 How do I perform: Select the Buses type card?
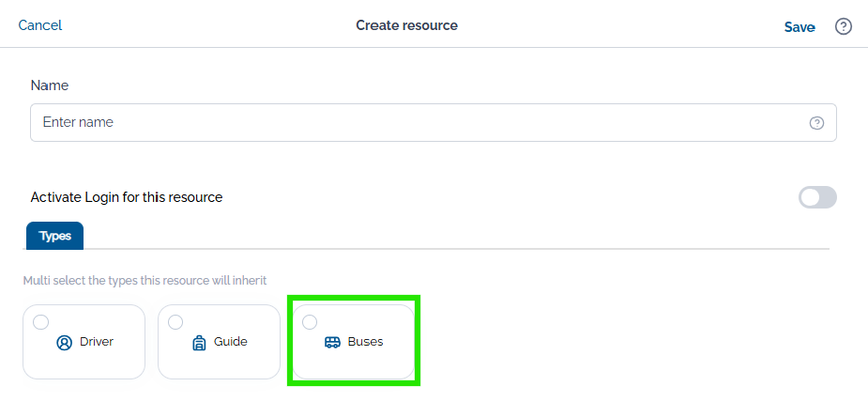pos(354,342)
